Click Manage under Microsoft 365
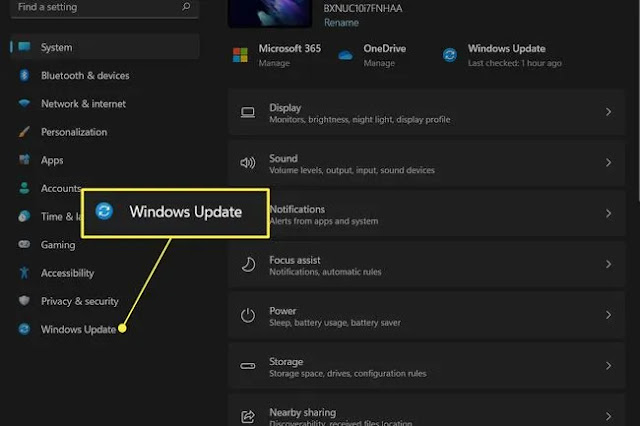The width and height of the screenshot is (640, 426). pos(274,63)
